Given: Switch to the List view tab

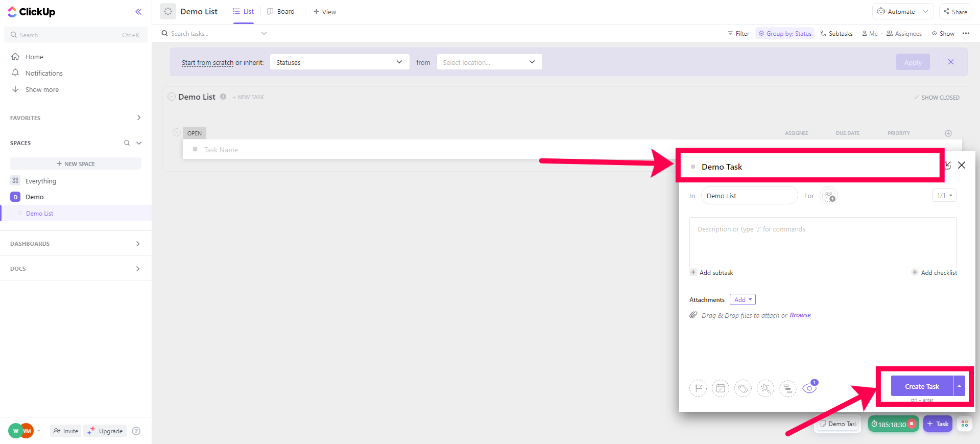Looking at the screenshot, I should (244, 11).
